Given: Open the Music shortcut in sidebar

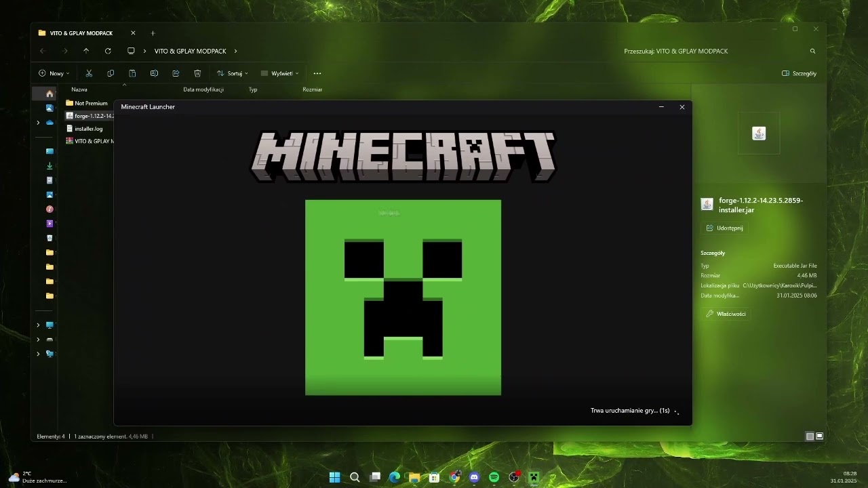Looking at the screenshot, I should (50, 209).
